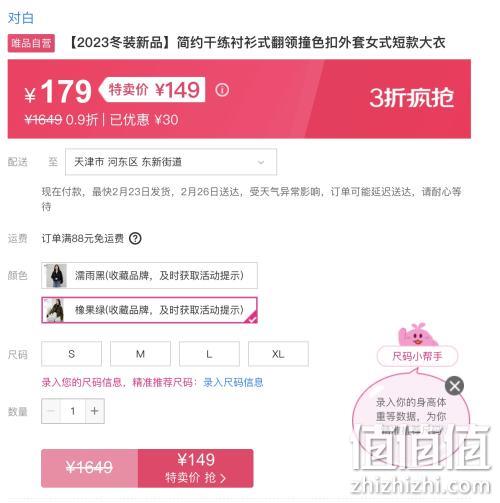Open the 尺码小帮手 bubble
Image resolution: width=500 pixels, height=503 pixels.
417,356
